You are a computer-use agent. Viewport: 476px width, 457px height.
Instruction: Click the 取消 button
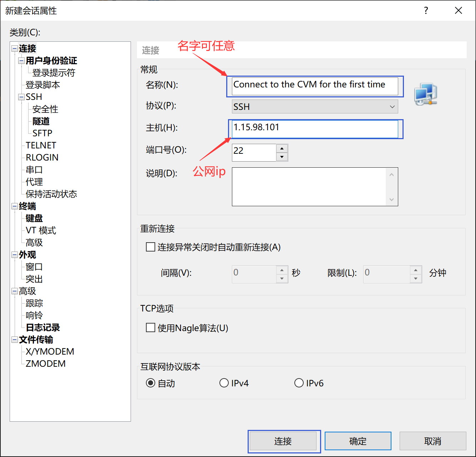[x=433, y=441]
